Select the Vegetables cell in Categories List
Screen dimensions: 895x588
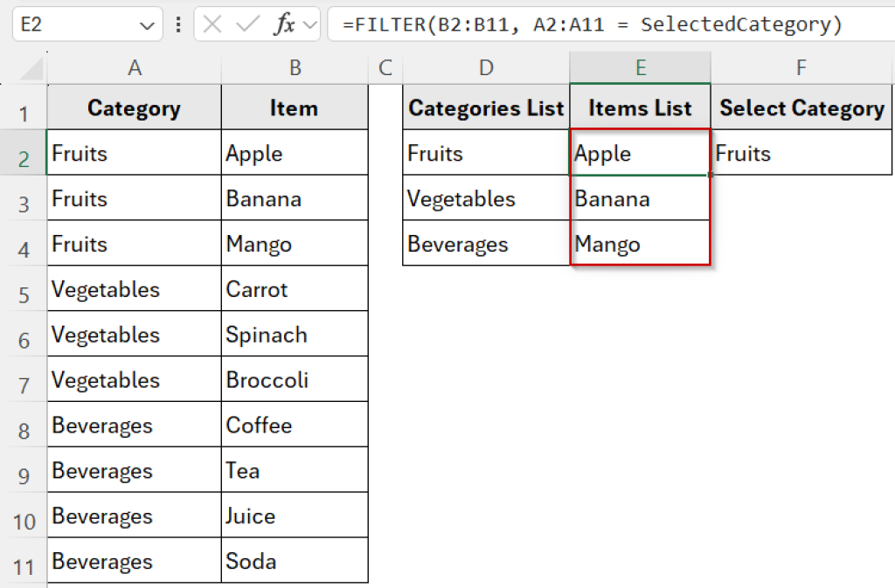(x=486, y=198)
